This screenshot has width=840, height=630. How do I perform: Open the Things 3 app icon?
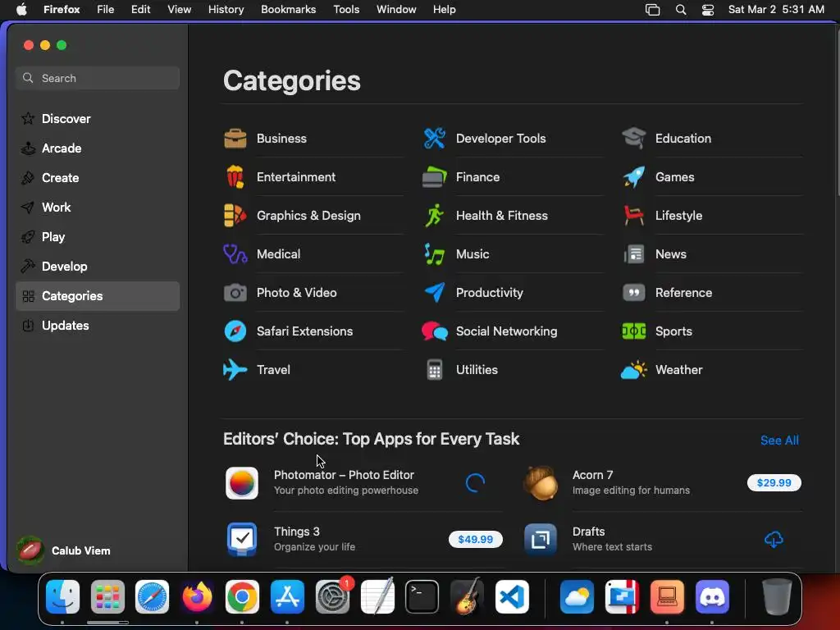(242, 539)
